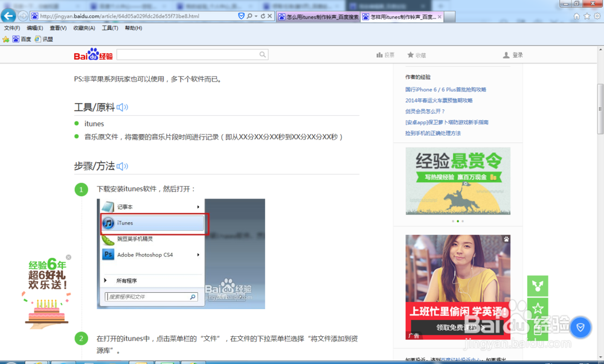Open browser tools gear icon
This screenshot has width=604, height=364.
click(x=597, y=16)
